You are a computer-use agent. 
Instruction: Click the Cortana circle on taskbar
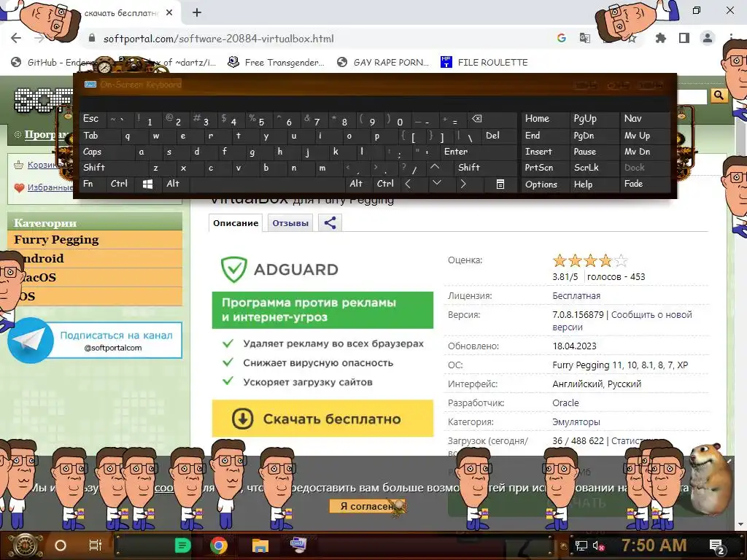[x=61, y=545]
